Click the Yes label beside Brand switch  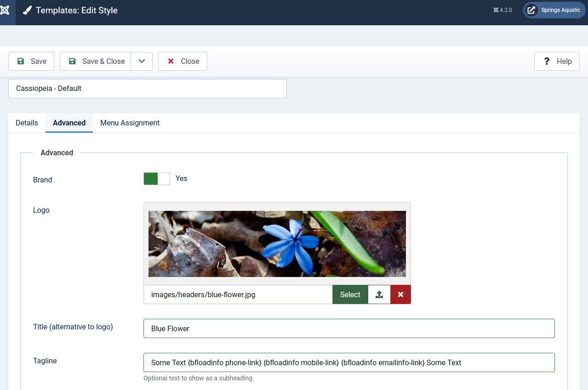[x=182, y=178]
